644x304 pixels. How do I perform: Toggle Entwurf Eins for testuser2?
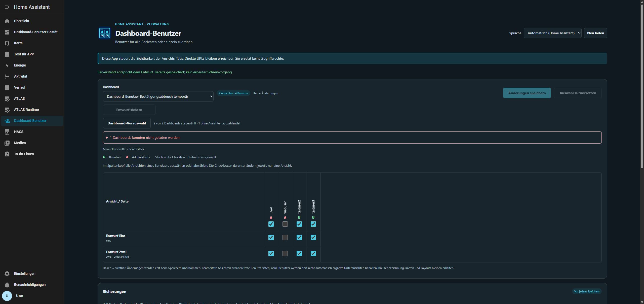(x=299, y=237)
